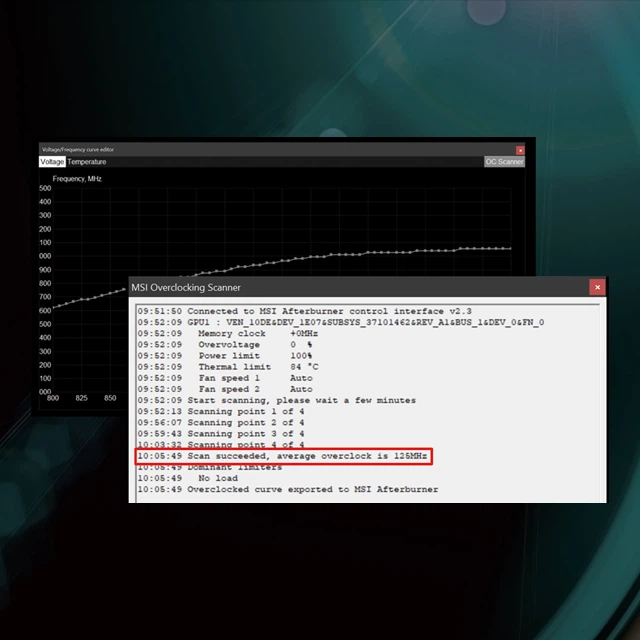
Task: Click the Frequency, MHz axis title
Action: click(x=77, y=179)
